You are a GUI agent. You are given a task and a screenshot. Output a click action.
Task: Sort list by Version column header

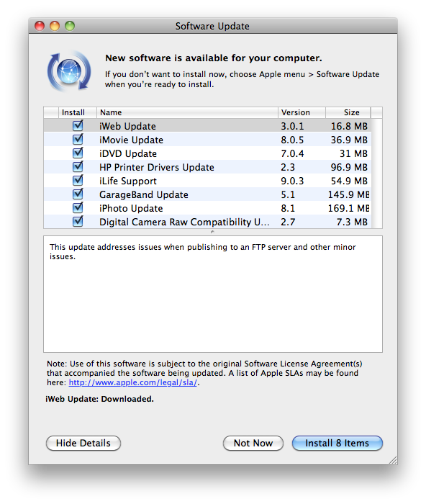(x=302, y=112)
